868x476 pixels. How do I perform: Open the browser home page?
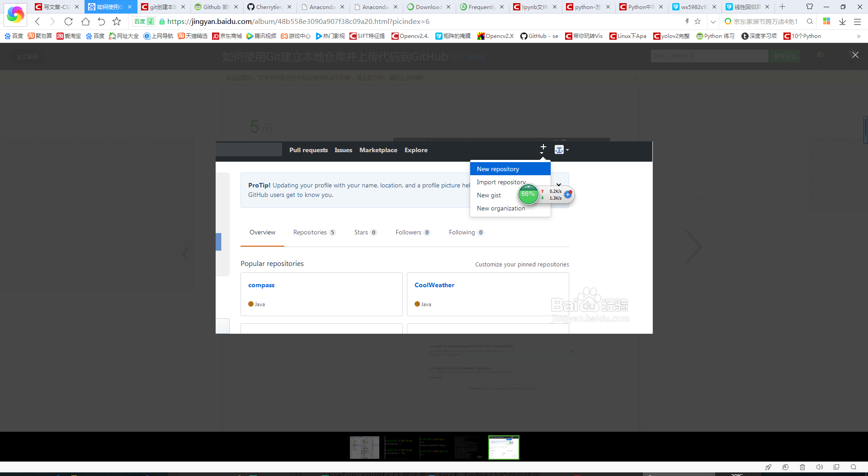tap(85, 21)
